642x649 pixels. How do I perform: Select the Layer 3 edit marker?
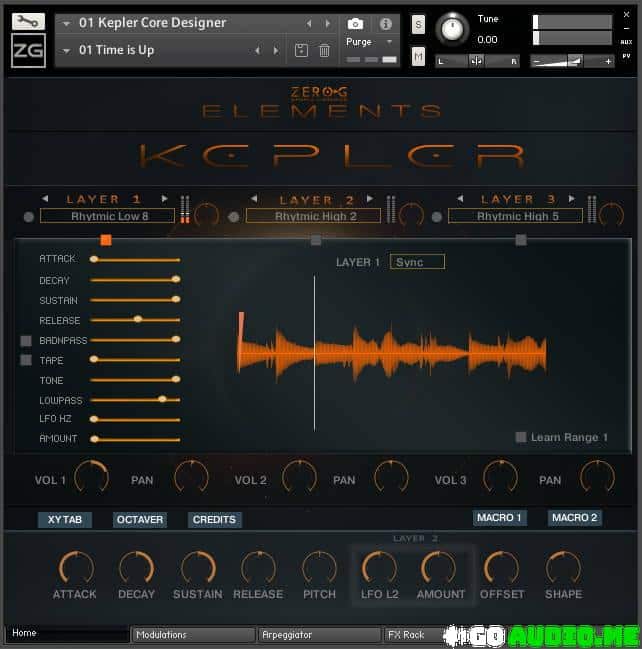pos(521,240)
